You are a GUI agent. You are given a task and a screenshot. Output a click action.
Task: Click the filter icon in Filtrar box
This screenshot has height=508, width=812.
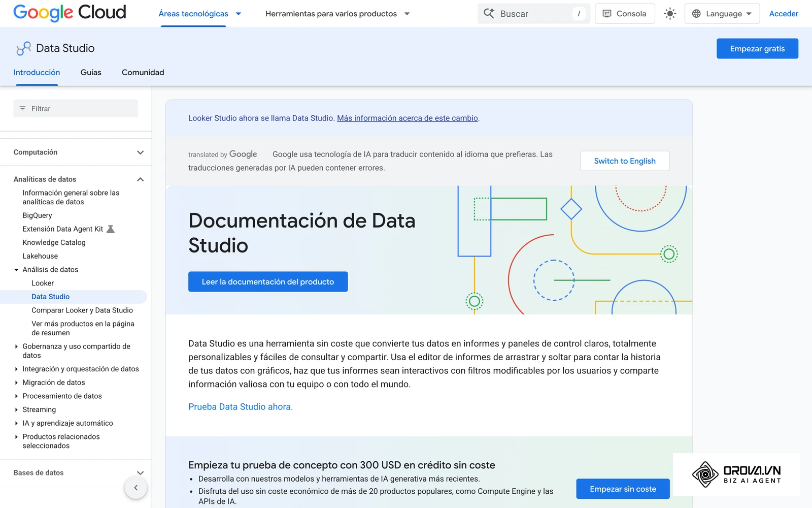click(22, 109)
